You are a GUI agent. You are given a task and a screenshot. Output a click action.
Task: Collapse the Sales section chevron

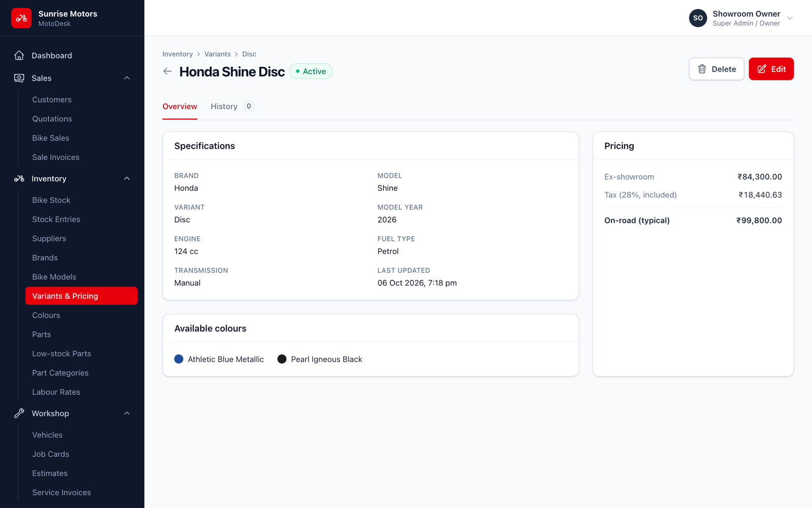127,78
